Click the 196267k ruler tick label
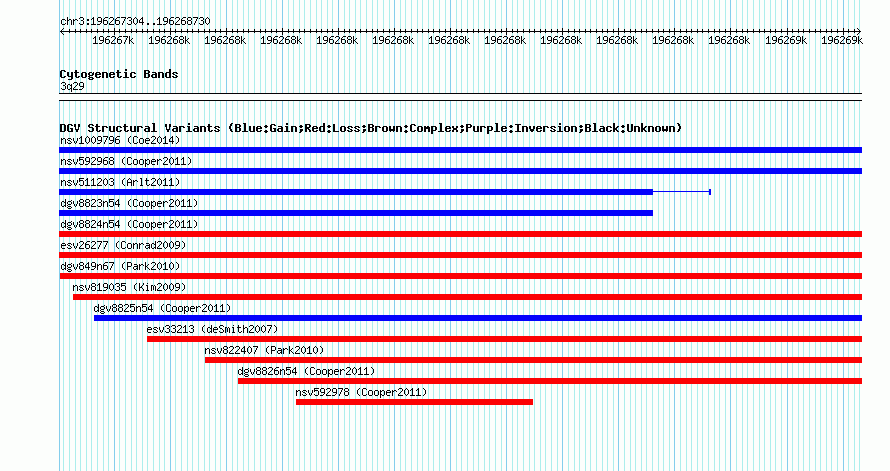This screenshot has width=890, height=471. tap(113, 40)
